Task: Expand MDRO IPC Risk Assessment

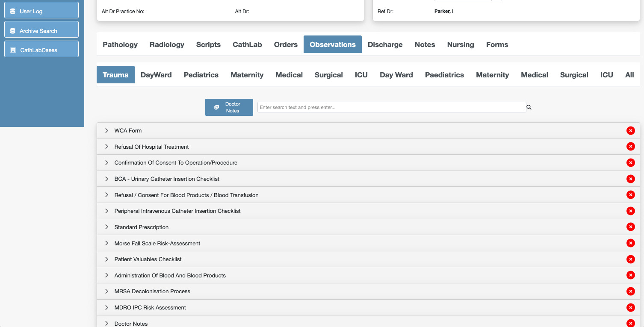Action: click(x=107, y=307)
